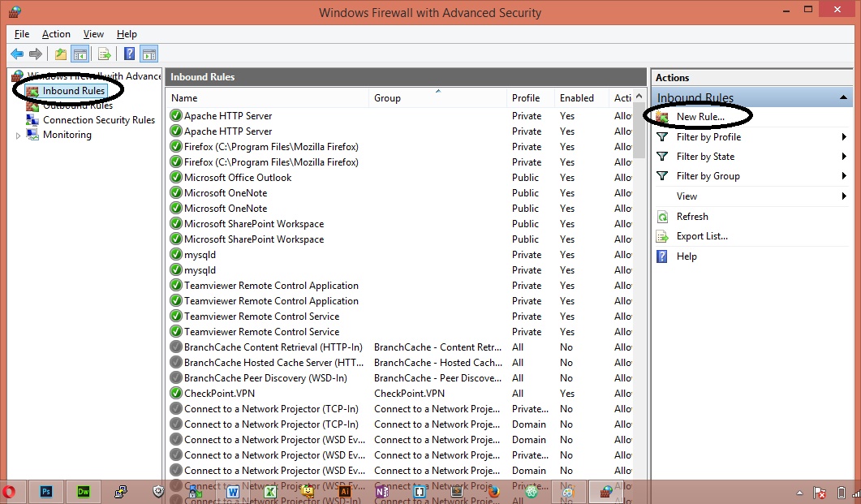Click the gray status icon beside BranchCache Content Retrieval
This screenshot has width=861, height=504.
click(176, 347)
